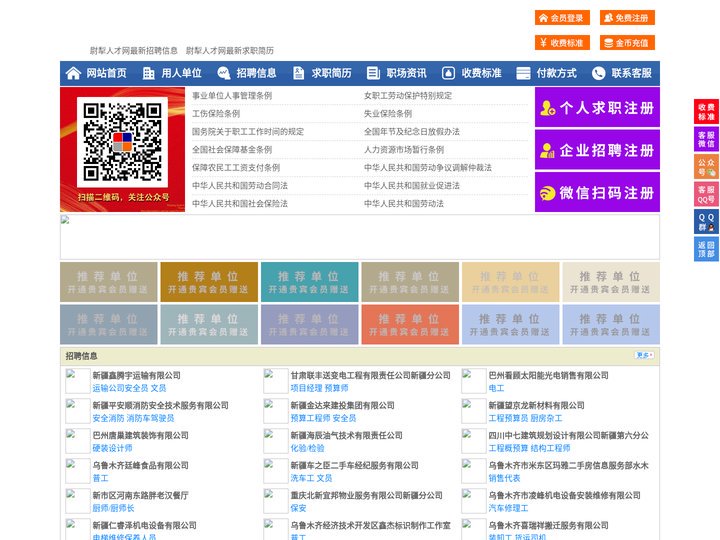The height and width of the screenshot is (540, 720).
Task: Click 返回顶部 sidebar widget
Action: coord(706,249)
